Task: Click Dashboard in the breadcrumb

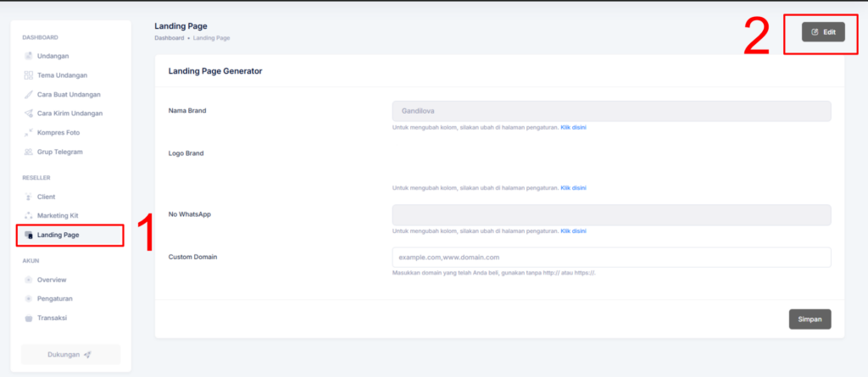Action: point(170,38)
